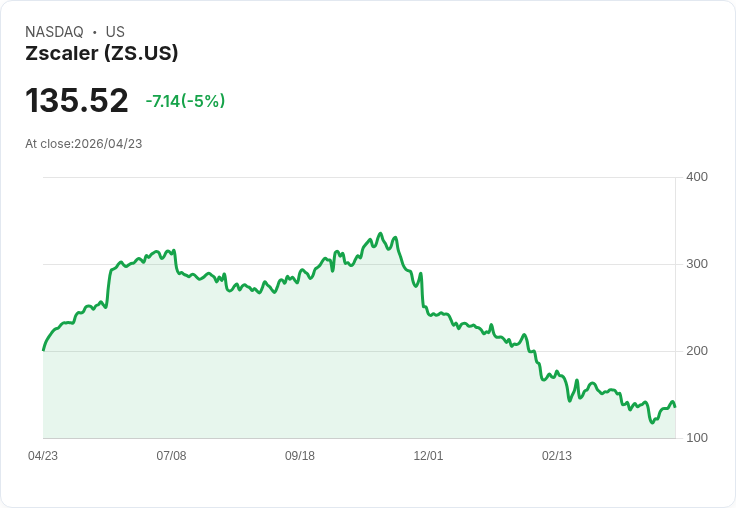The image size is (736, 508).
Task: Select the 02/13 date on x-axis
Action: tap(557, 456)
